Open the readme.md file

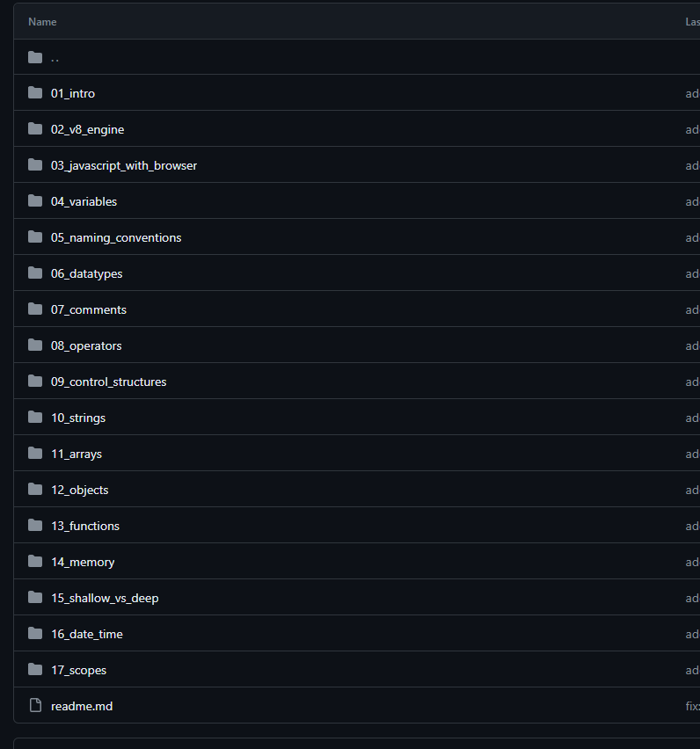(x=81, y=706)
